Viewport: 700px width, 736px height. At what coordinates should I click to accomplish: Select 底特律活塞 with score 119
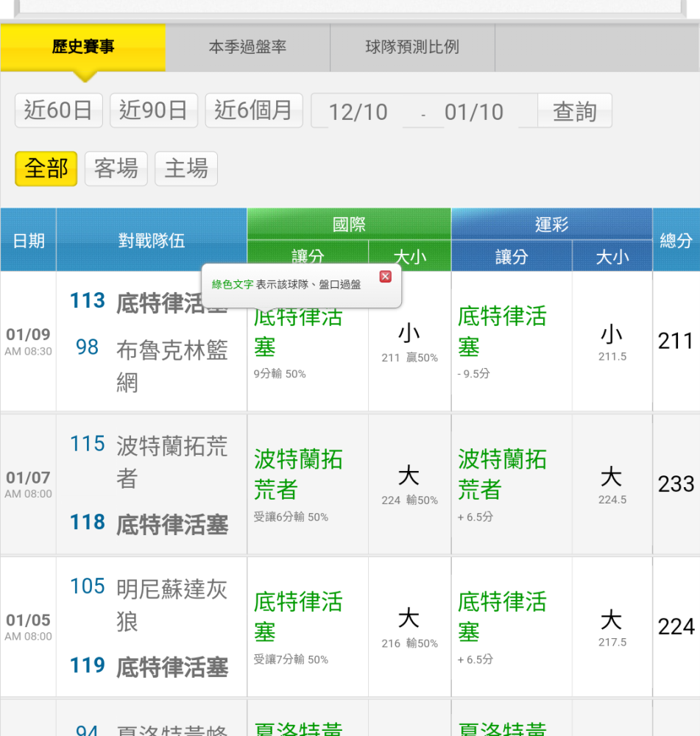point(172,667)
